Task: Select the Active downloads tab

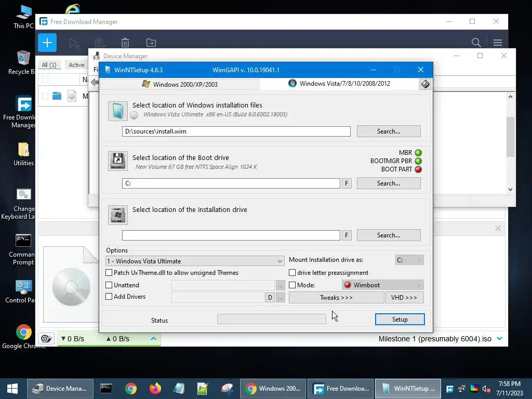Action: [76, 65]
